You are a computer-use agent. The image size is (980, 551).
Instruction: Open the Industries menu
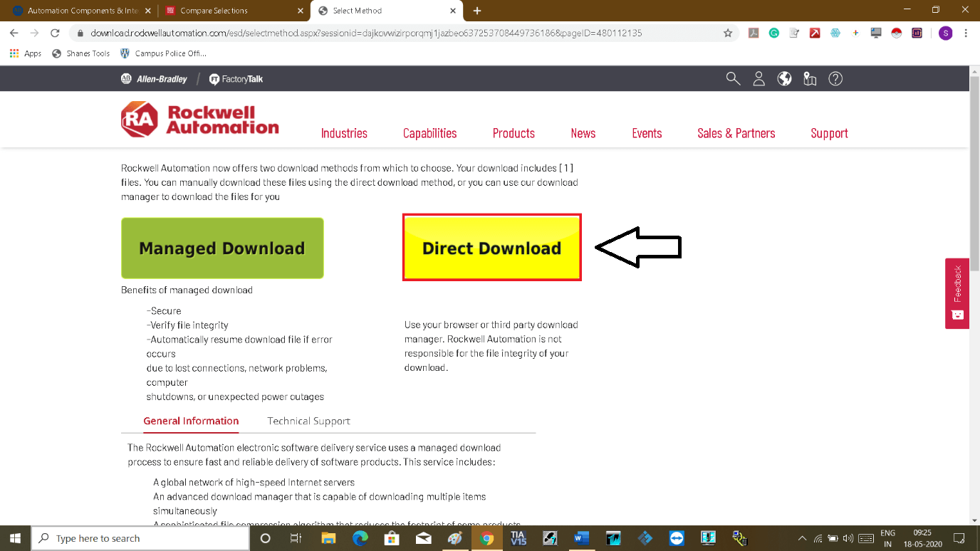(344, 133)
